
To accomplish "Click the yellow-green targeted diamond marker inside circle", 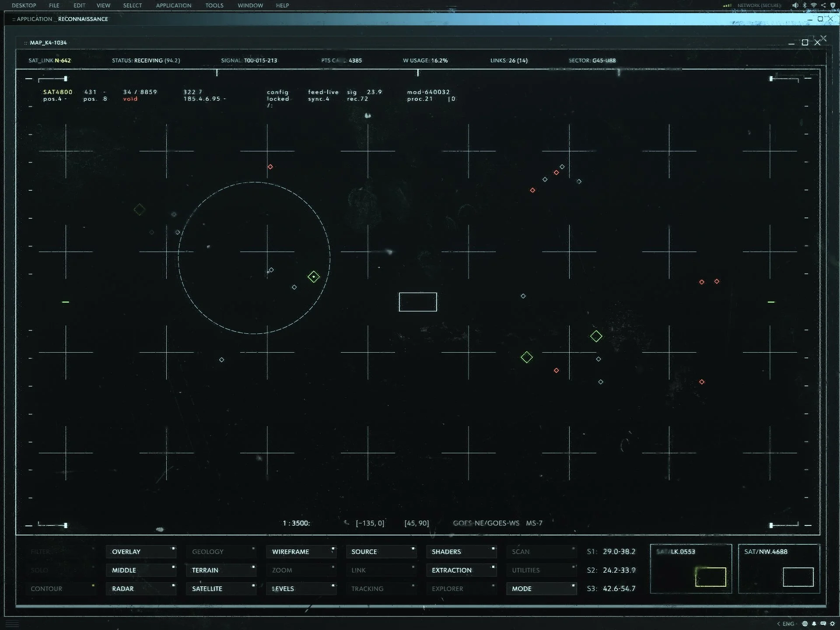I will (x=313, y=276).
